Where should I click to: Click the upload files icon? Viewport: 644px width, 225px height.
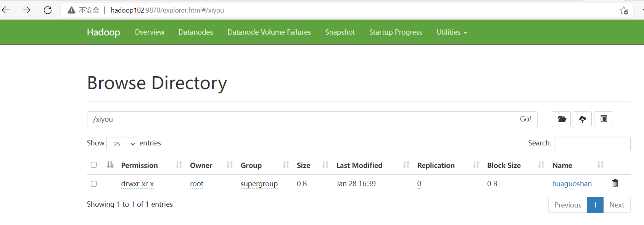coord(582,119)
